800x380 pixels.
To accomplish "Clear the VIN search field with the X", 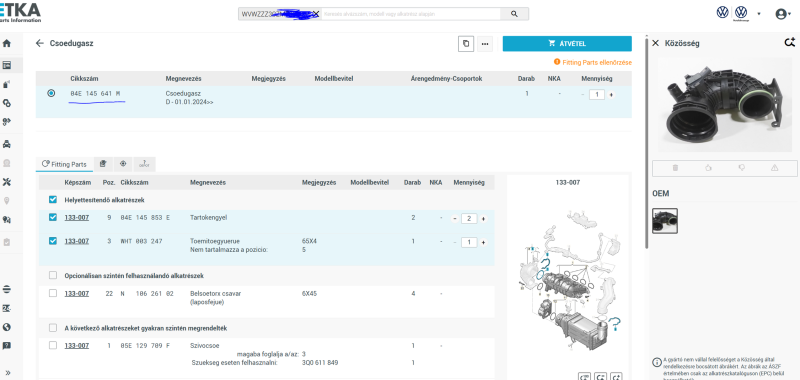I will pos(316,14).
